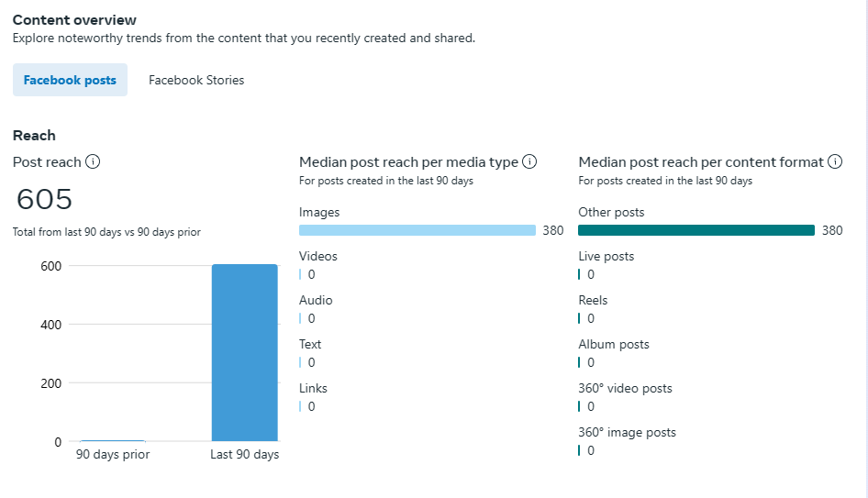The height and width of the screenshot is (498, 868).
Task: Click the Content overview heading
Action: 74,19
